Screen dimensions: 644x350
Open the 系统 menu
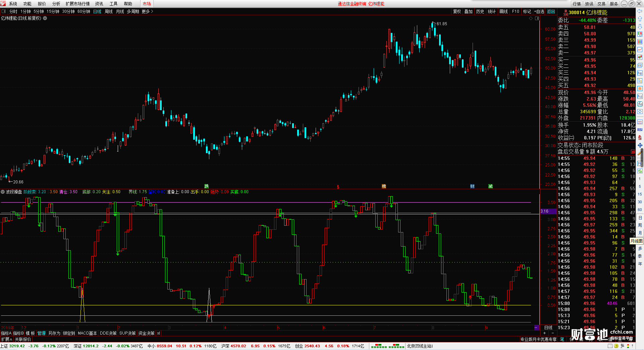point(13,4)
